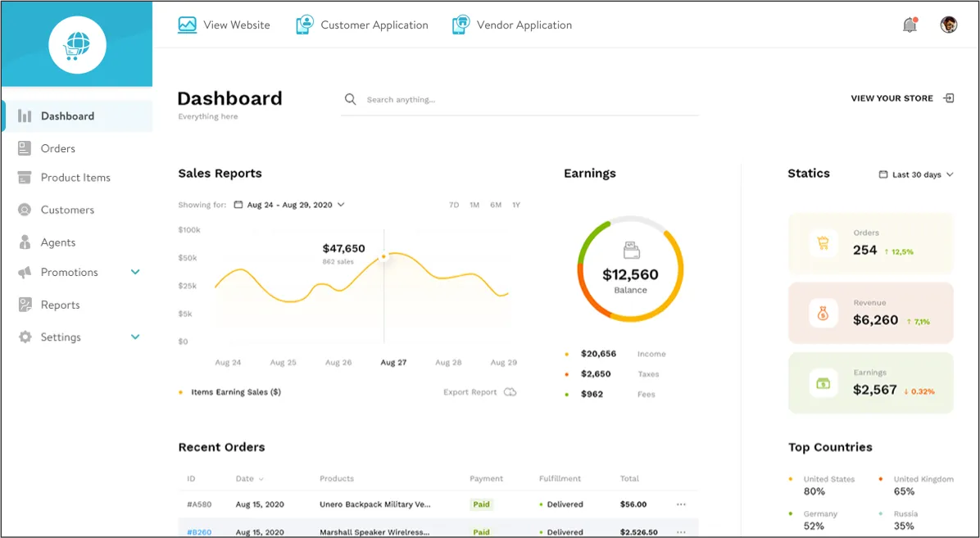Screen dimensions: 980x538
Task: Click the View Your Store exit icon
Action: 949,98
